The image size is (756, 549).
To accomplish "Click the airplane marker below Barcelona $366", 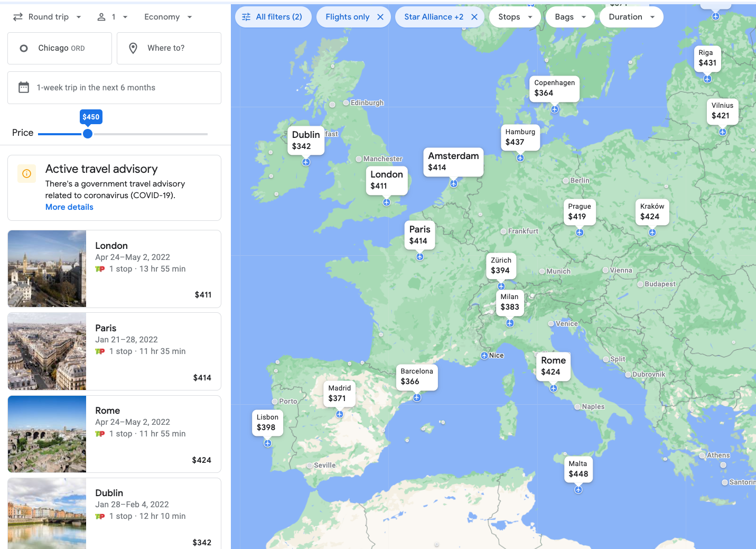I will 417,398.
